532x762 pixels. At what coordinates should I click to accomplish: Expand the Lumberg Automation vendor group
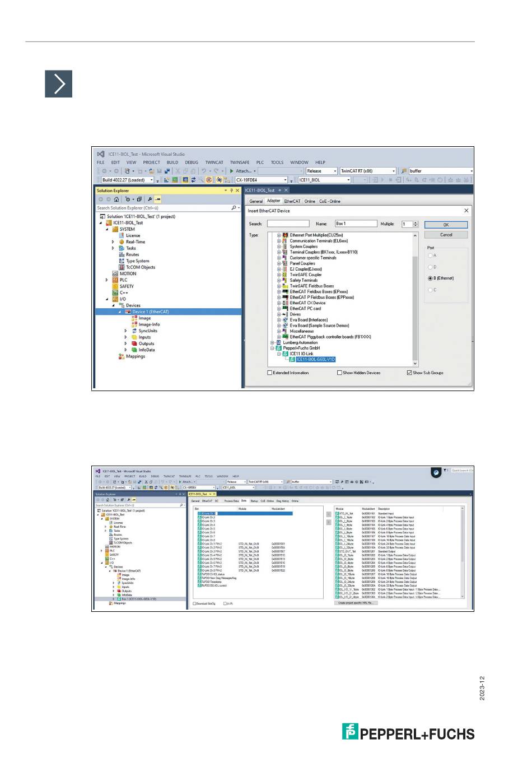pos(273,342)
